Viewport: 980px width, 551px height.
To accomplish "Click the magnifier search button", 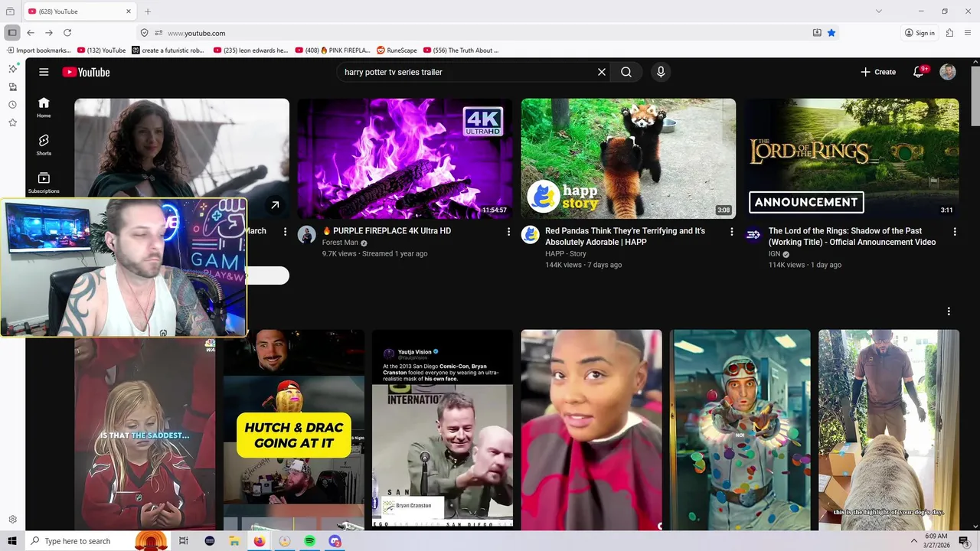I will pyautogui.click(x=626, y=72).
